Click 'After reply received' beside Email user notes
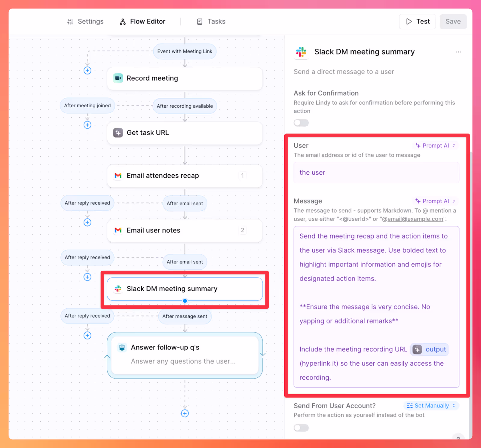Image resolution: width=481 pixels, height=448 pixels. pos(87,257)
